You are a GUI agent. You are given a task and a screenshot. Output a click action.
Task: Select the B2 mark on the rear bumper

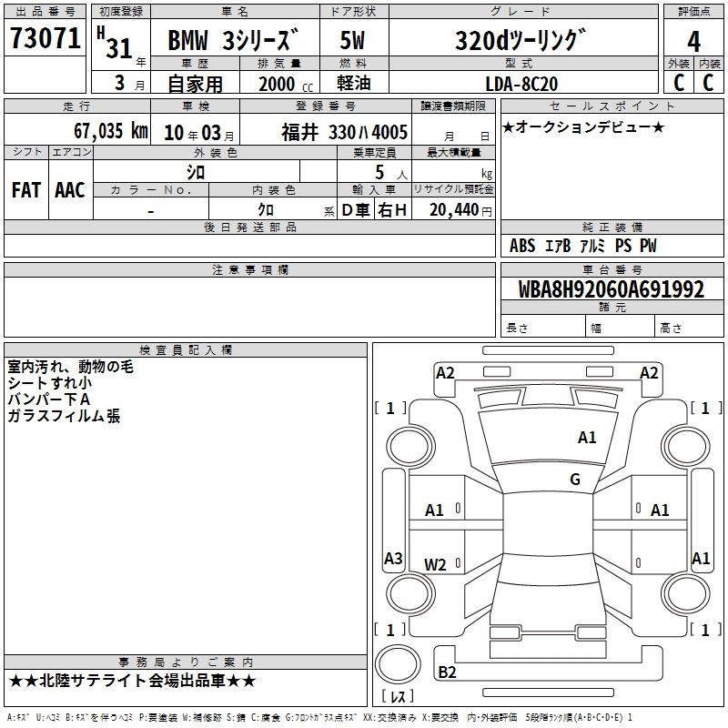click(447, 672)
